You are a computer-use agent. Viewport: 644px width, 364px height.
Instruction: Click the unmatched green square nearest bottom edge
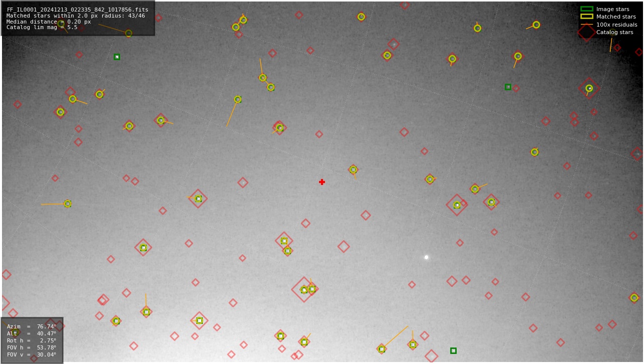pyautogui.click(x=453, y=350)
